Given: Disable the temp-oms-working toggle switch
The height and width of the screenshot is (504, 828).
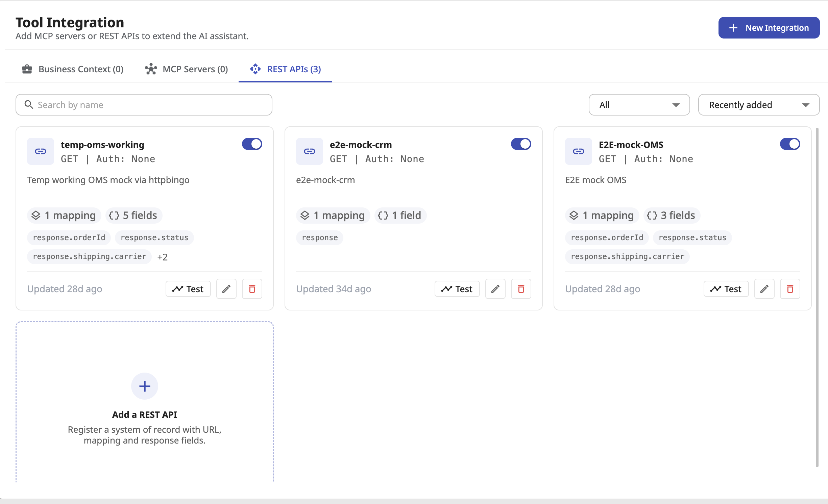Looking at the screenshot, I should coord(252,144).
